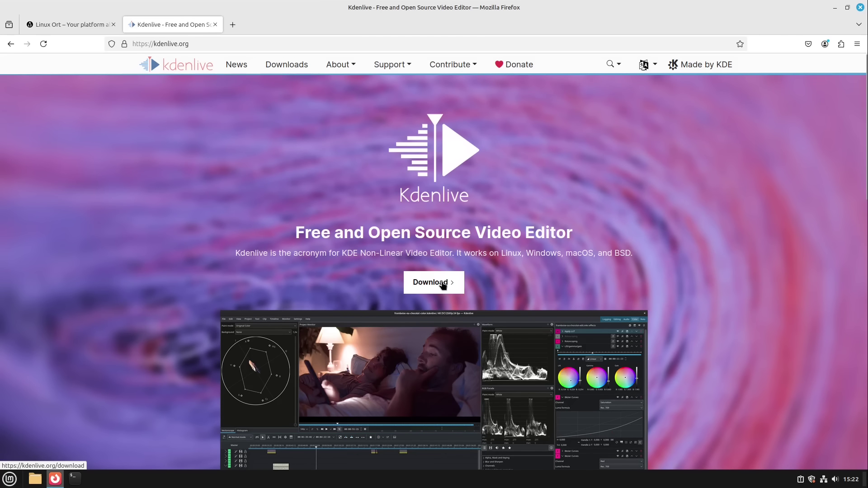Screen dimensions: 868x488
Task: Click the shield tracking protection icon
Action: 112,44
